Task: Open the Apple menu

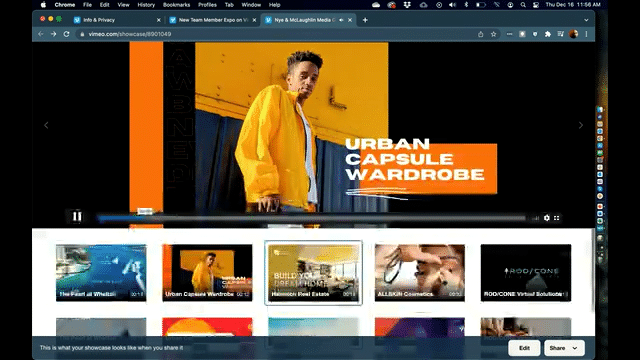Action: (43, 5)
